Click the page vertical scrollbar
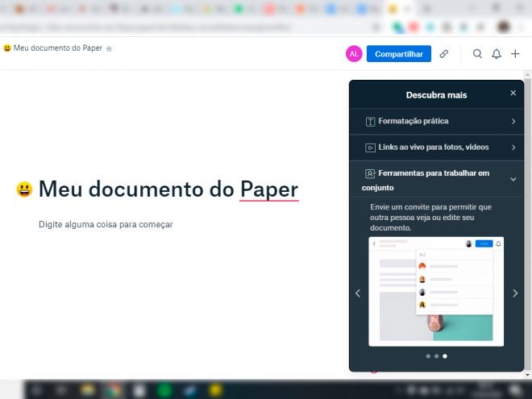 [527, 225]
